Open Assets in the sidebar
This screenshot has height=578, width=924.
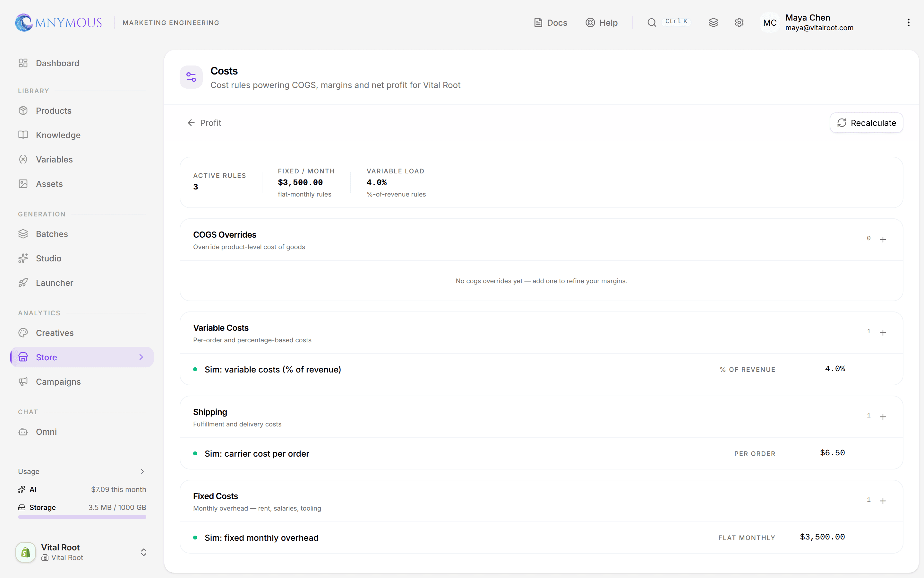[82, 184]
